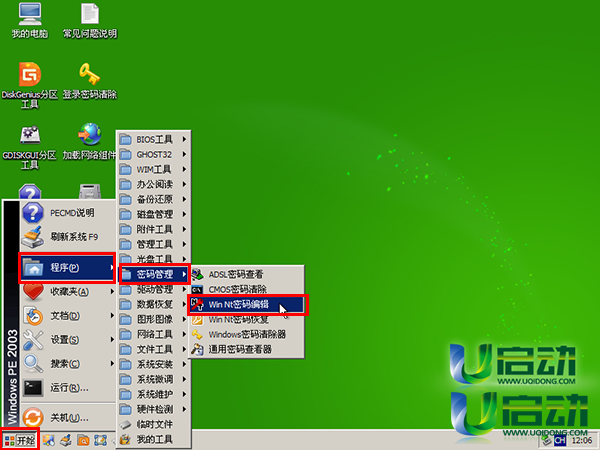The width and height of the screenshot is (600, 450).
Task: Launch GDISKGUI分区工具 desktop icon
Action: 30,147
